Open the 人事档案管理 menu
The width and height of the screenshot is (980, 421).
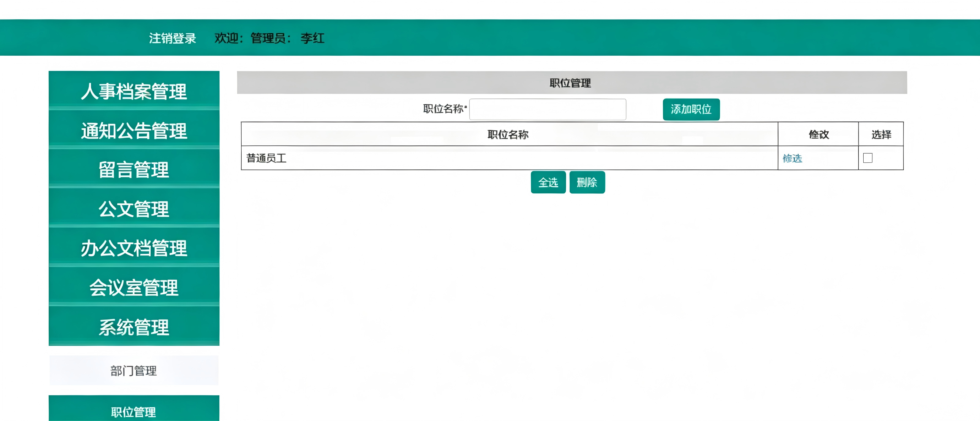click(x=134, y=91)
